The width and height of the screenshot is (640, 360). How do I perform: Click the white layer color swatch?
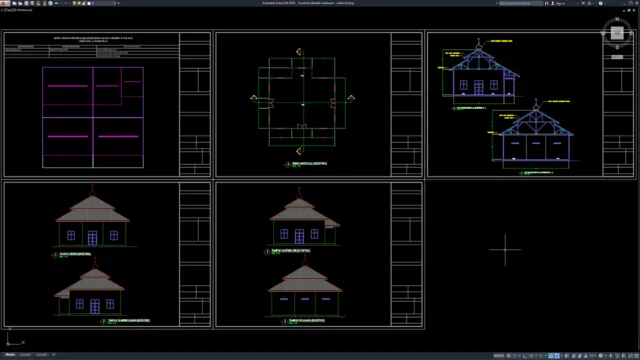89,3
